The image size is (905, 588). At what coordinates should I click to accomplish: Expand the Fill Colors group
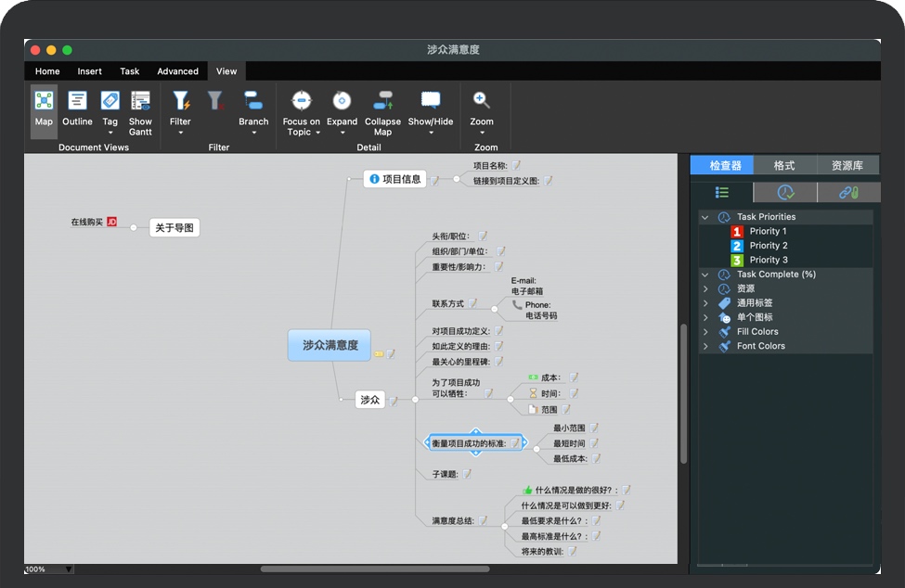tap(705, 331)
